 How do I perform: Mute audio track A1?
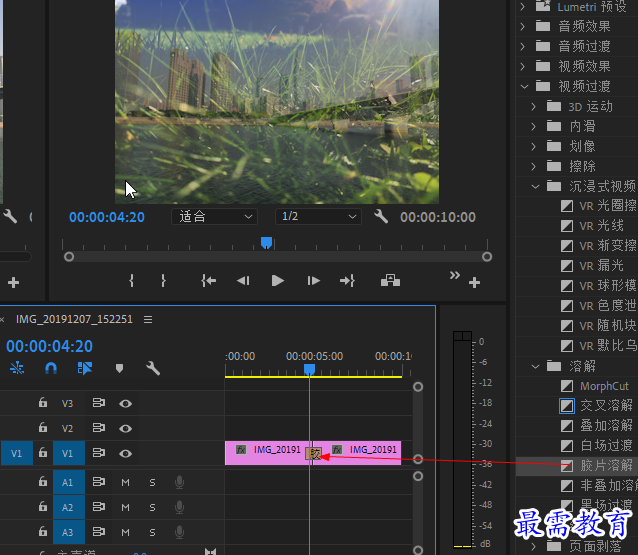tap(125, 483)
